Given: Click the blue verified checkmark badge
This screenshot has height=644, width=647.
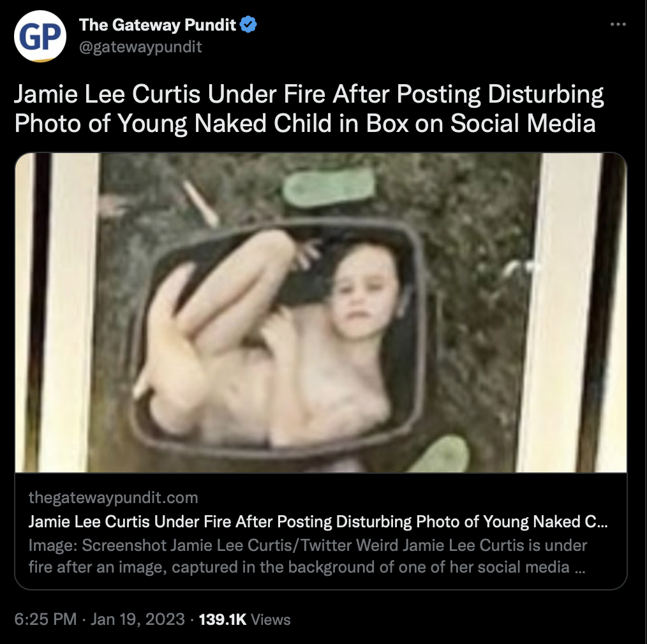Looking at the screenshot, I should [x=248, y=25].
